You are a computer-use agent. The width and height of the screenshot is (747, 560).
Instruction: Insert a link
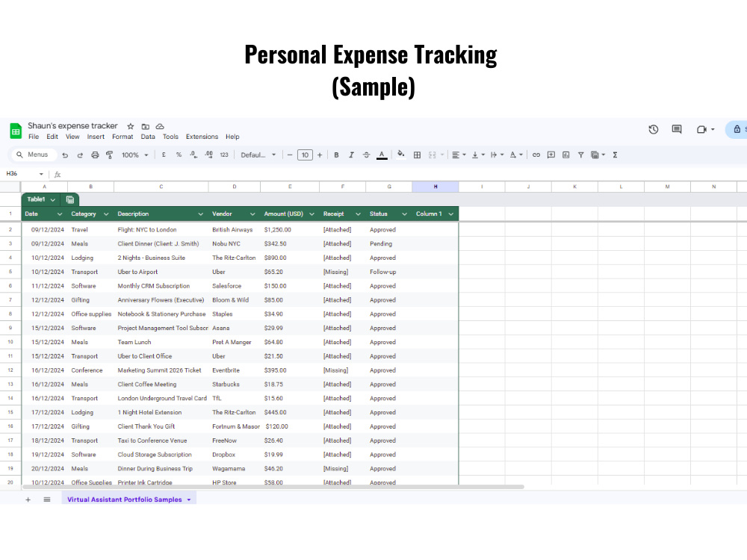coord(536,155)
